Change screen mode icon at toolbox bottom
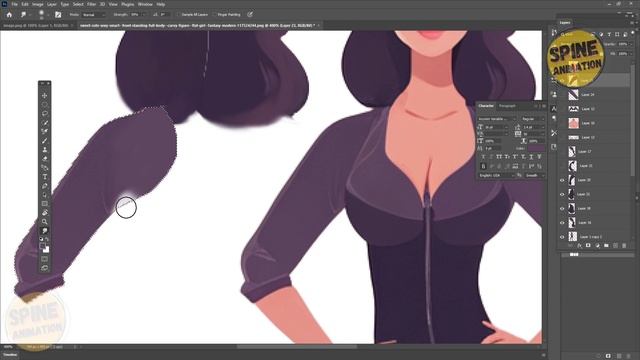Image resolution: width=640 pixels, height=360 pixels. pos(44,268)
